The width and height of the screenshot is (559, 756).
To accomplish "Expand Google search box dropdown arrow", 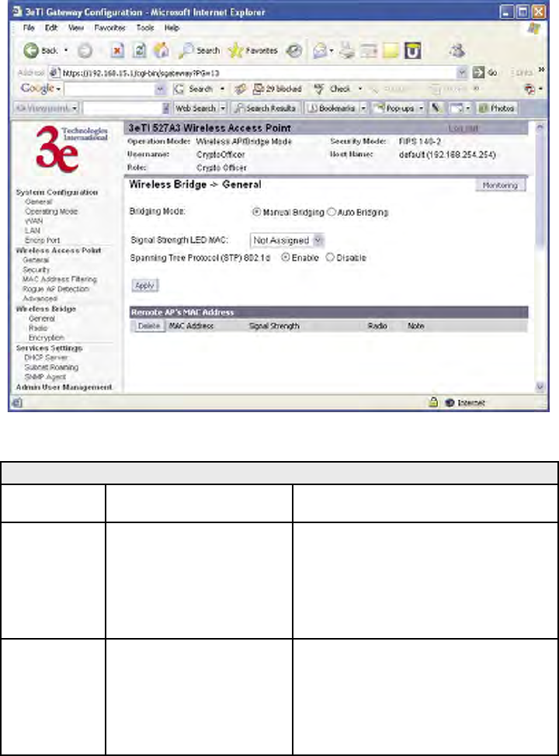I will [x=160, y=89].
